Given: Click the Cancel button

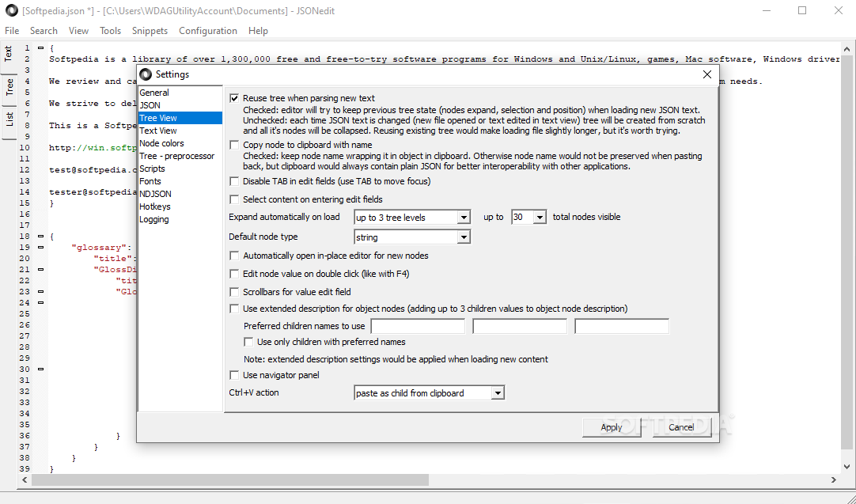Looking at the screenshot, I should (681, 427).
